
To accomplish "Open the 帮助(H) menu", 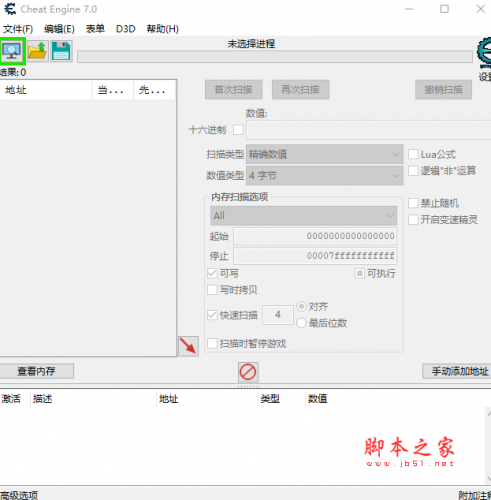I will [163, 29].
